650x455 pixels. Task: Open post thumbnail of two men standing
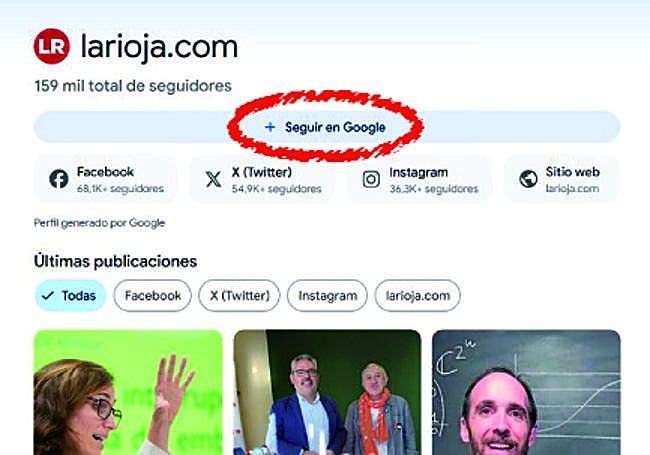tap(327, 392)
